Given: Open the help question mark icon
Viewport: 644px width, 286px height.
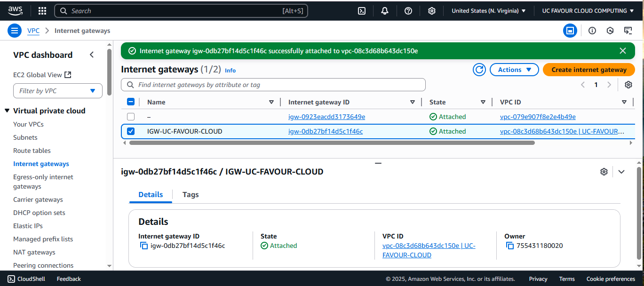Looking at the screenshot, I should coord(408,11).
